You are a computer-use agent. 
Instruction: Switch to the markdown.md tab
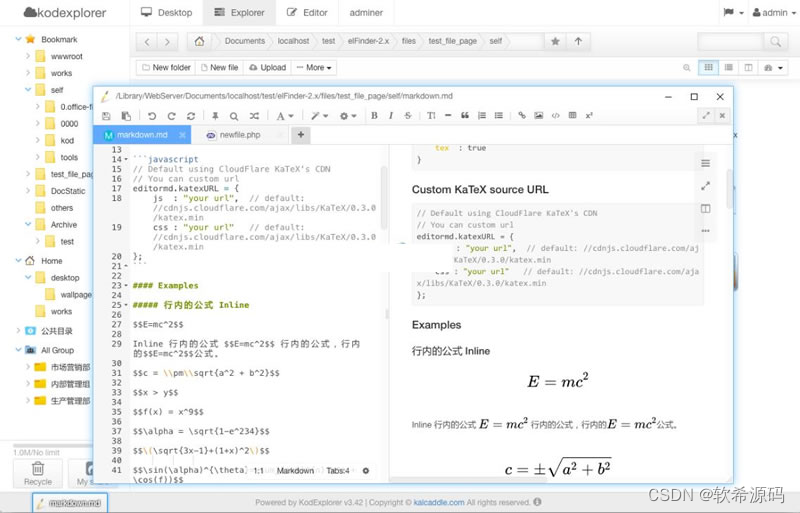click(x=142, y=135)
